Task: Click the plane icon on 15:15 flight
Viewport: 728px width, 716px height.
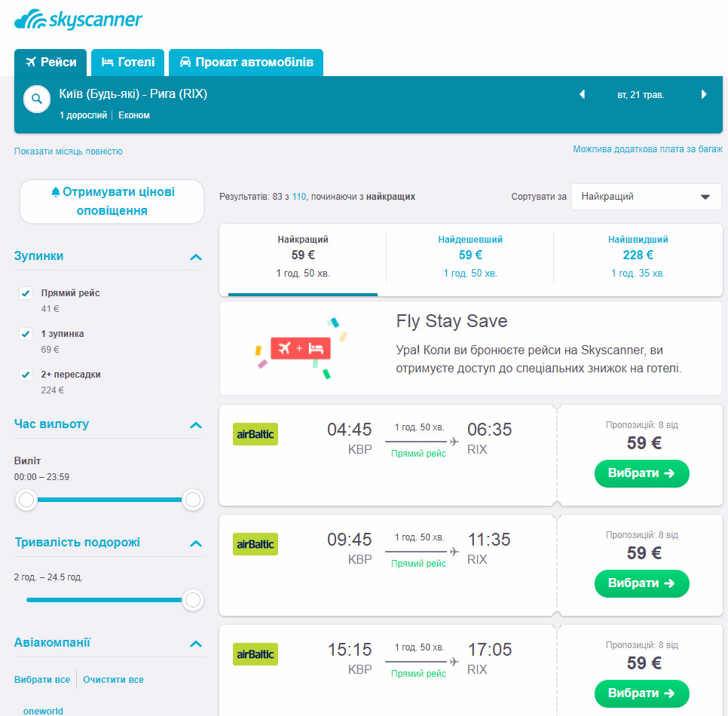Action: [x=454, y=662]
